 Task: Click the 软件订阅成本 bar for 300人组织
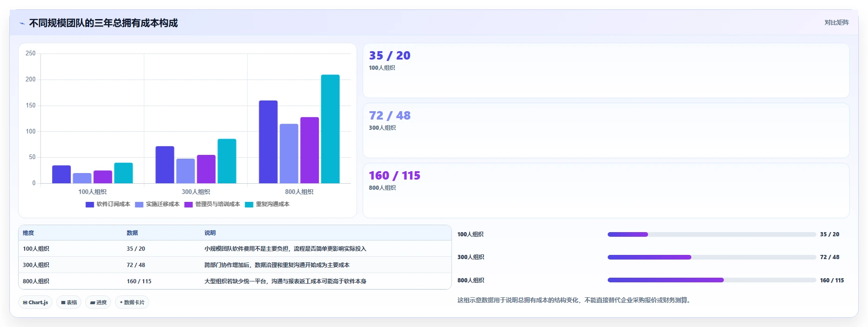point(165,165)
